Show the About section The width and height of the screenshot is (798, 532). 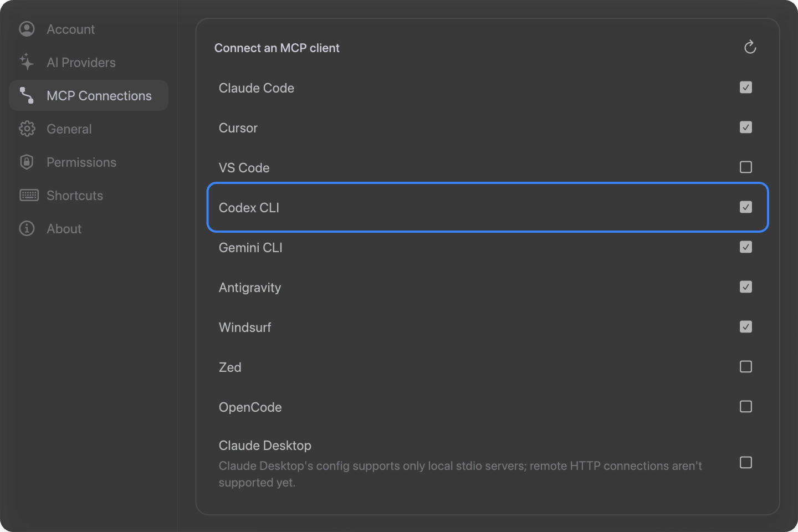[89, 228]
